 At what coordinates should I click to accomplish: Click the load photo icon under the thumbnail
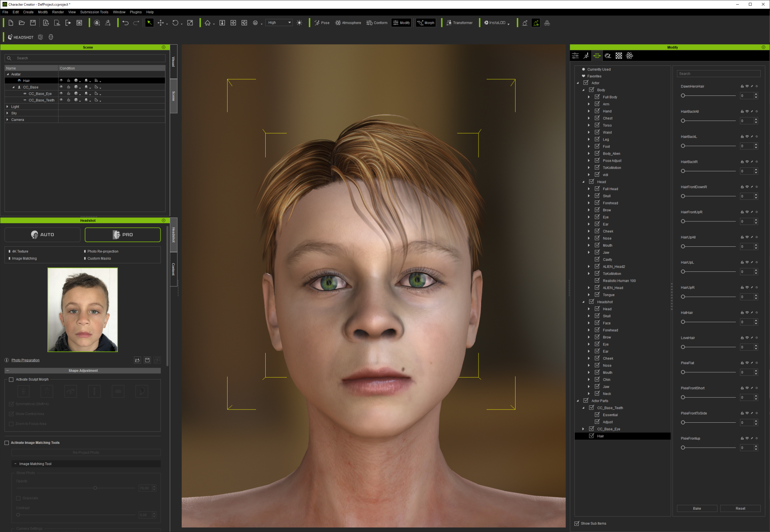point(137,360)
